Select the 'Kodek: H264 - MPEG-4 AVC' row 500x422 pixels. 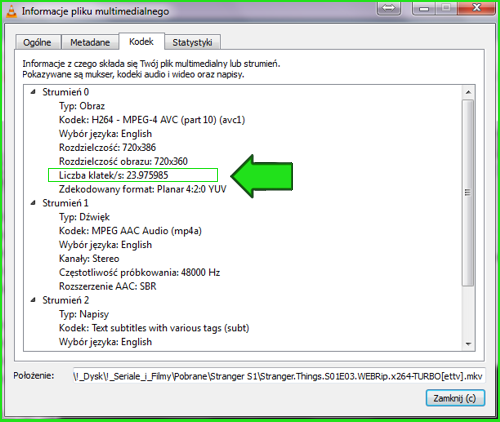152,120
